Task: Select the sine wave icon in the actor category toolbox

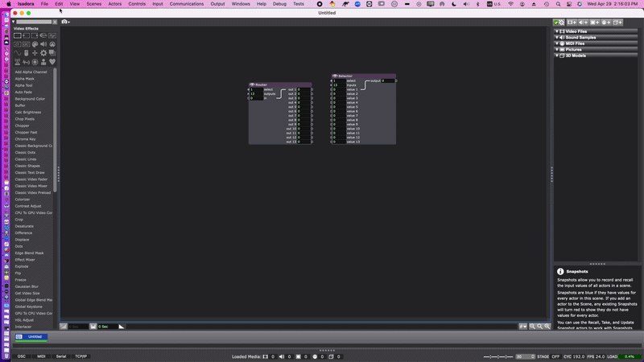Action: pyautogui.click(x=18, y=53)
